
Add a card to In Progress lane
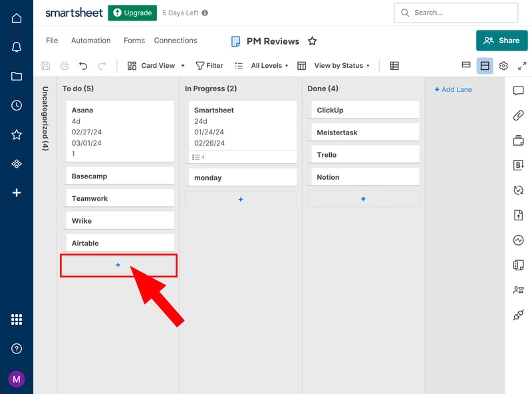pyautogui.click(x=241, y=200)
